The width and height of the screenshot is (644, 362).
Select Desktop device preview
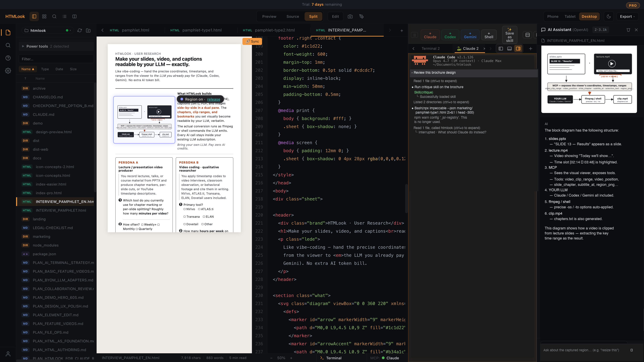[589, 16]
